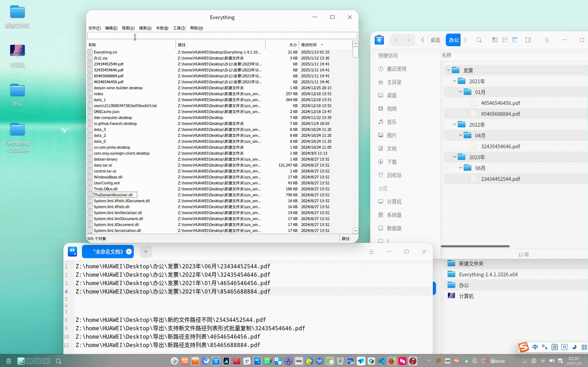Click Everything vertical scrollbar down arrow
Screen dimensions: 588x367
355,230
